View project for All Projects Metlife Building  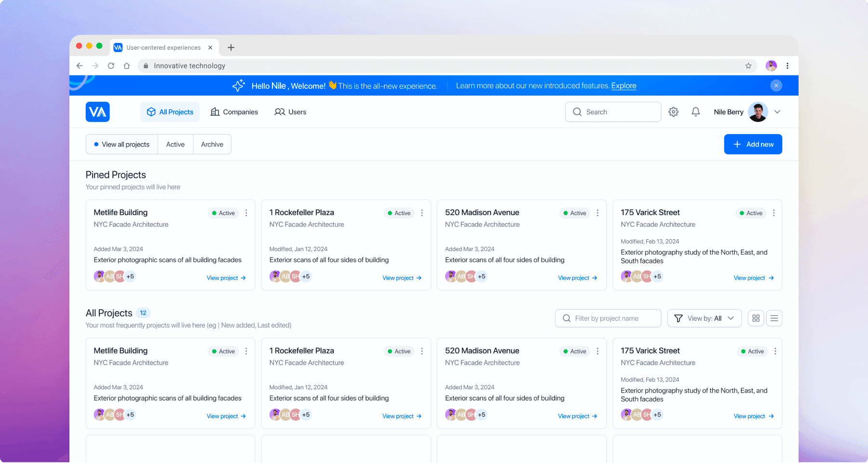[226, 416]
